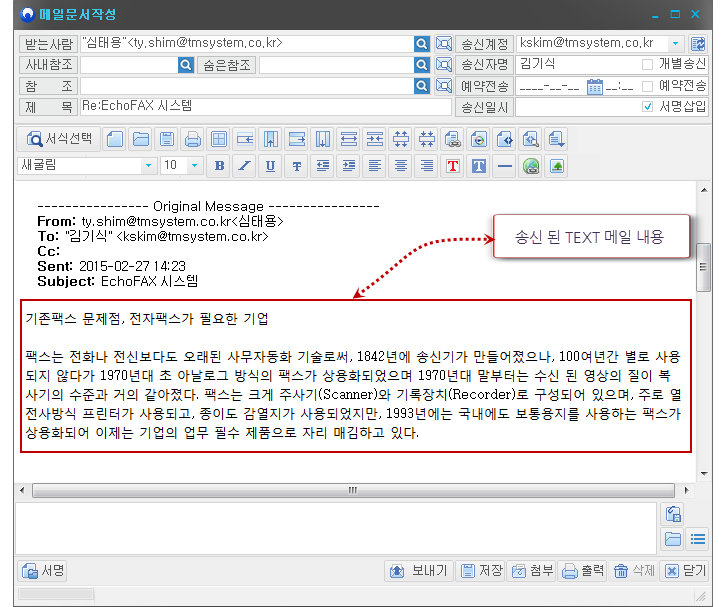Click the 출력 print button

click(583, 570)
